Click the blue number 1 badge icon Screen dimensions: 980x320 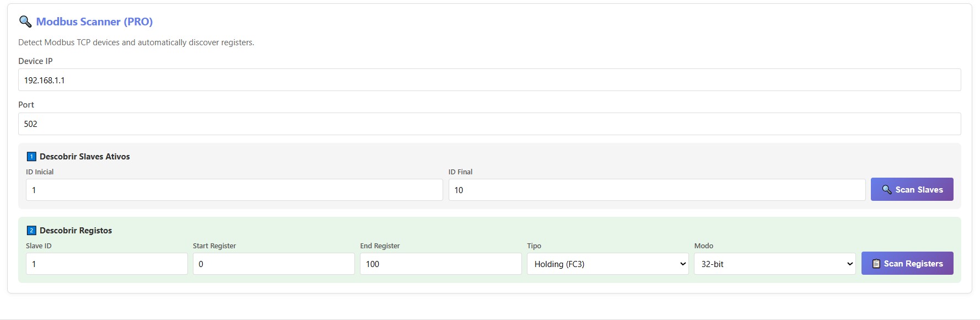coord(31,157)
